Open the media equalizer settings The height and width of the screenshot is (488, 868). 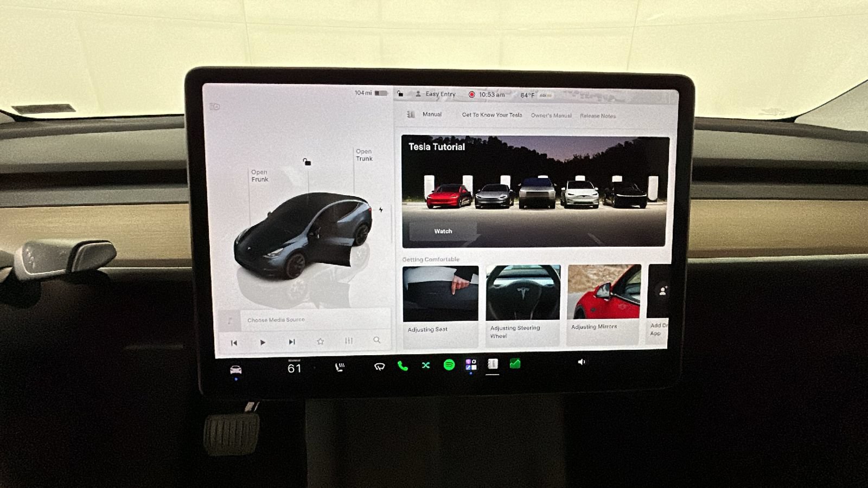coord(349,341)
